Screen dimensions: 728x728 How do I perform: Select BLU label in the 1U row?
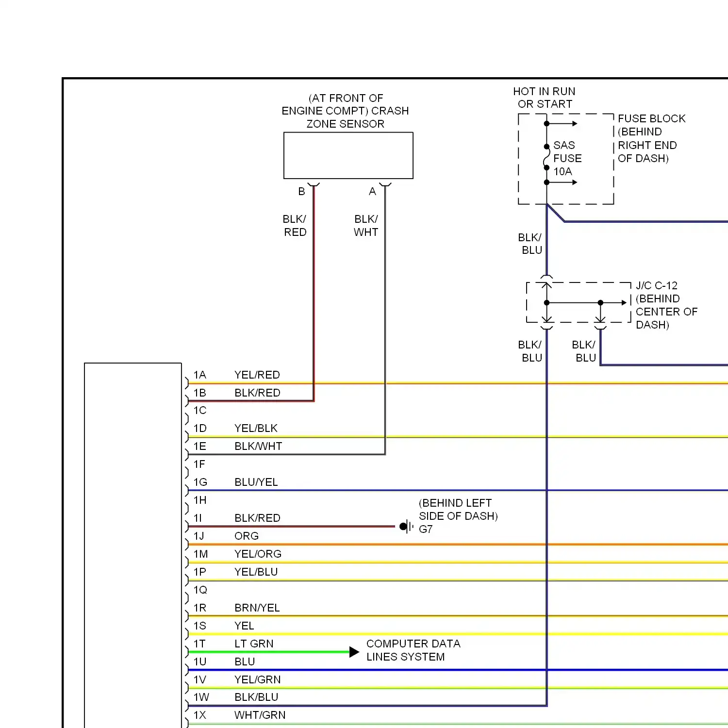pyautogui.click(x=245, y=662)
